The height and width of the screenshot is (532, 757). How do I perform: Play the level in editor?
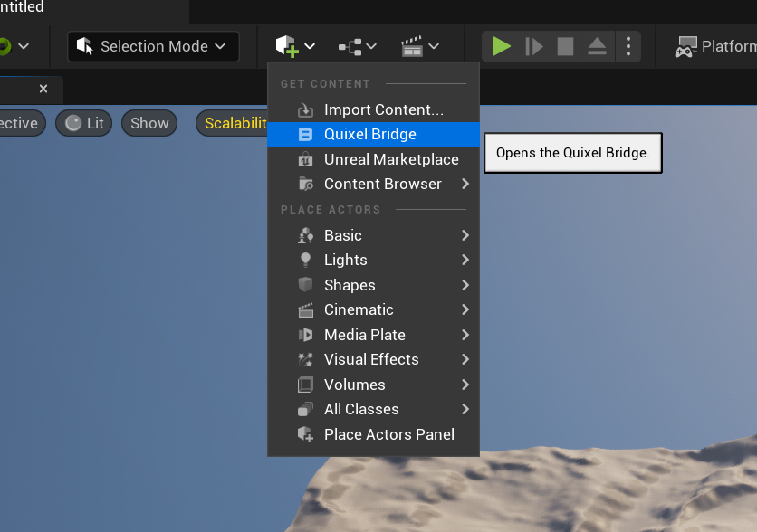501,46
